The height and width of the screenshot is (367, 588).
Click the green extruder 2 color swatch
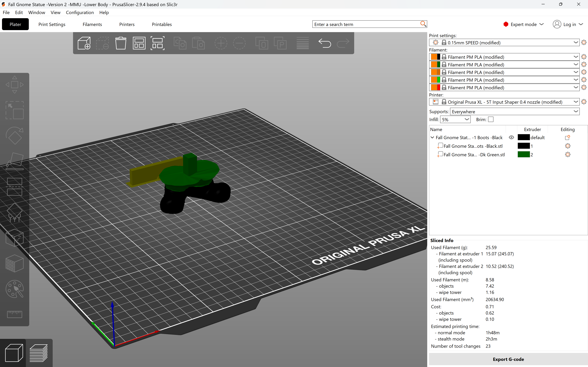[524, 155]
